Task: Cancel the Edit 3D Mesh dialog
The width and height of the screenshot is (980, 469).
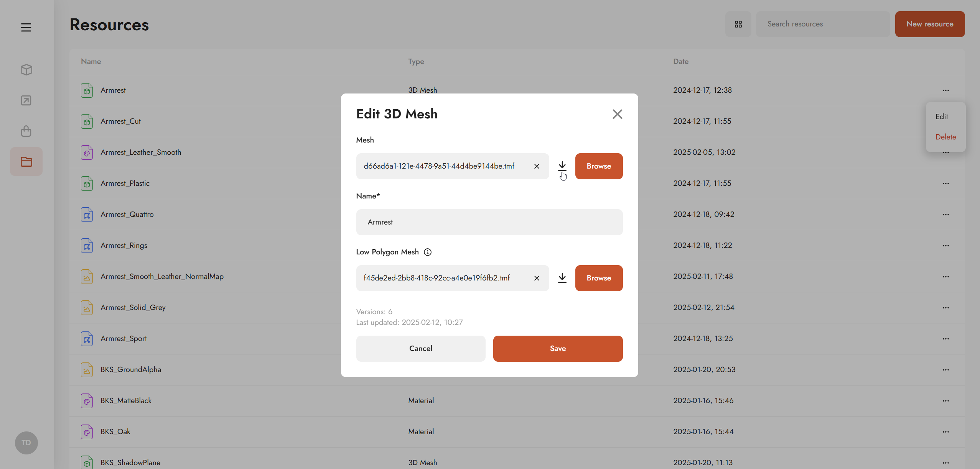Action: (420, 348)
